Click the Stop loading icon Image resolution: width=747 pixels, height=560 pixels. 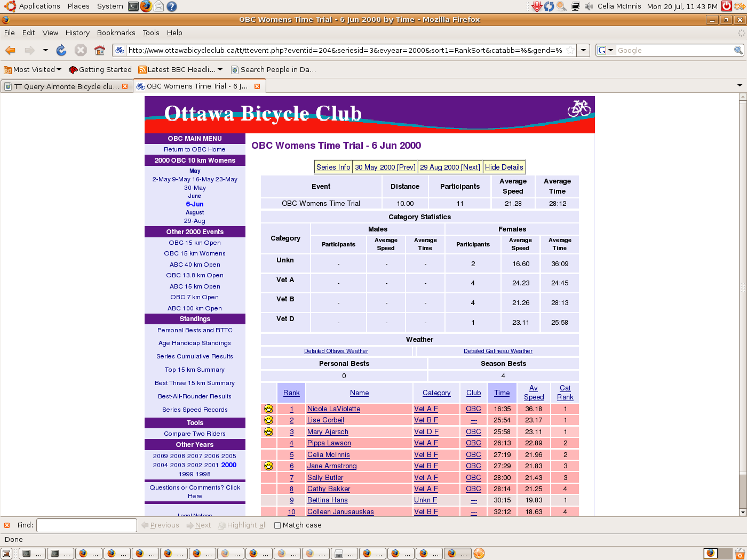point(81,50)
